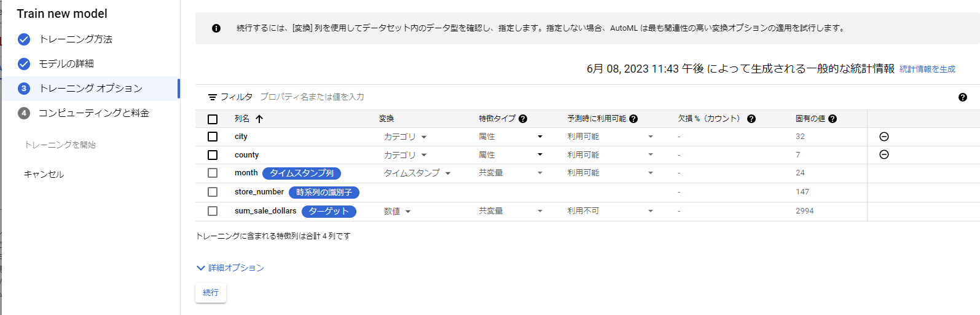The width and height of the screenshot is (980, 315).
Task: Click キャンセル in the sidebar
Action: click(x=44, y=175)
